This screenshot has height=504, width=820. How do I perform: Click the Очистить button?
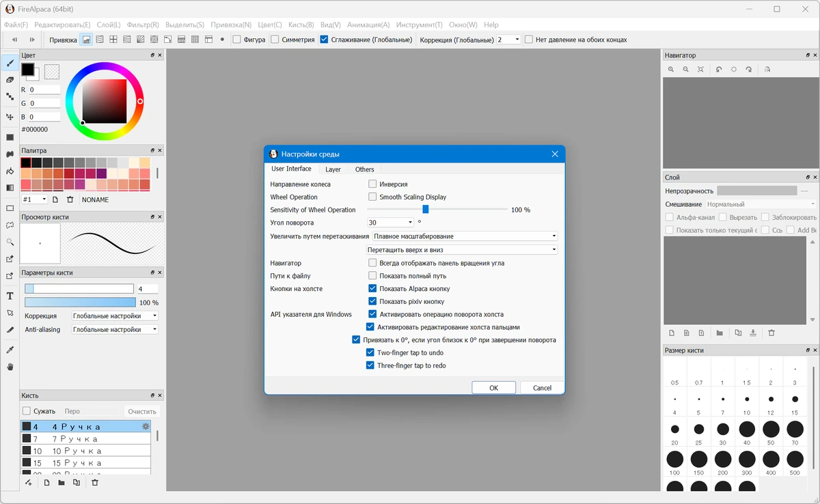click(x=142, y=411)
